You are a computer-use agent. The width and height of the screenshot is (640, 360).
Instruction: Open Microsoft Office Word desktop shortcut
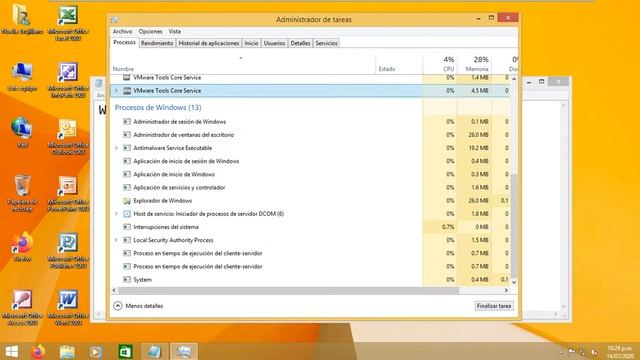pos(68,307)
